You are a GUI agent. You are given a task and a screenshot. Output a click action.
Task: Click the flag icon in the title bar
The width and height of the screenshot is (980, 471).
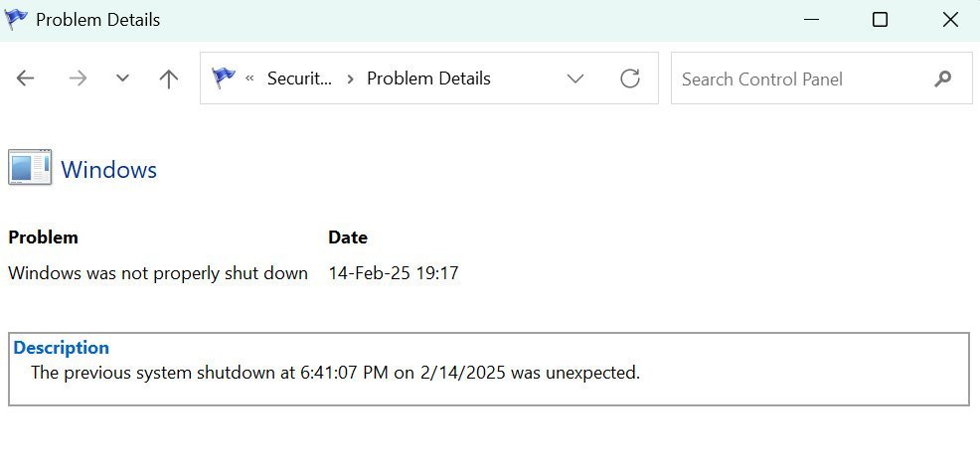16,19
